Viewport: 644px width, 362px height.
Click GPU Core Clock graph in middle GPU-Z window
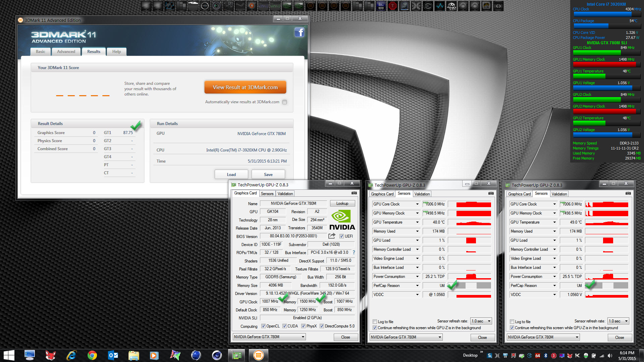point(469,204)
